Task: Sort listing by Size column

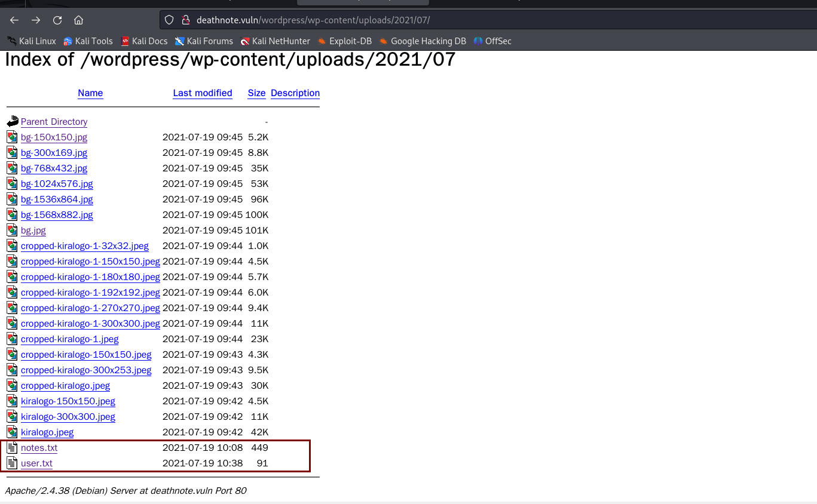Action: (256, 93)
